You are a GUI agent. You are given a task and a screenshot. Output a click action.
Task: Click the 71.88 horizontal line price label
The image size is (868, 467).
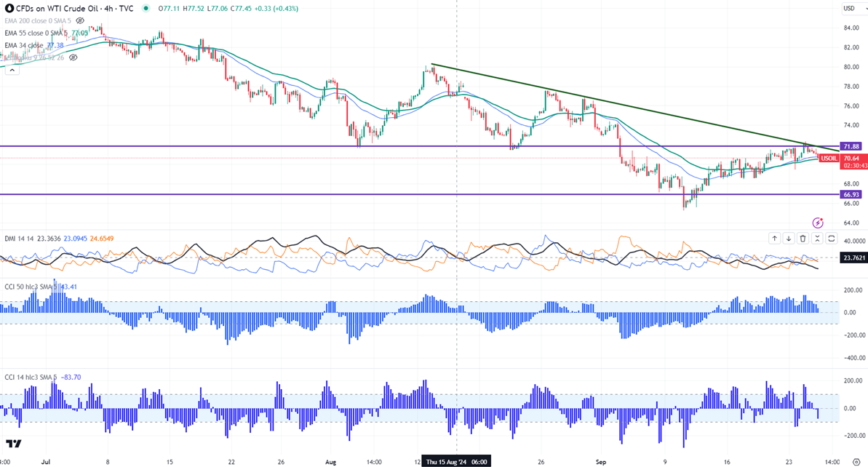851,146
